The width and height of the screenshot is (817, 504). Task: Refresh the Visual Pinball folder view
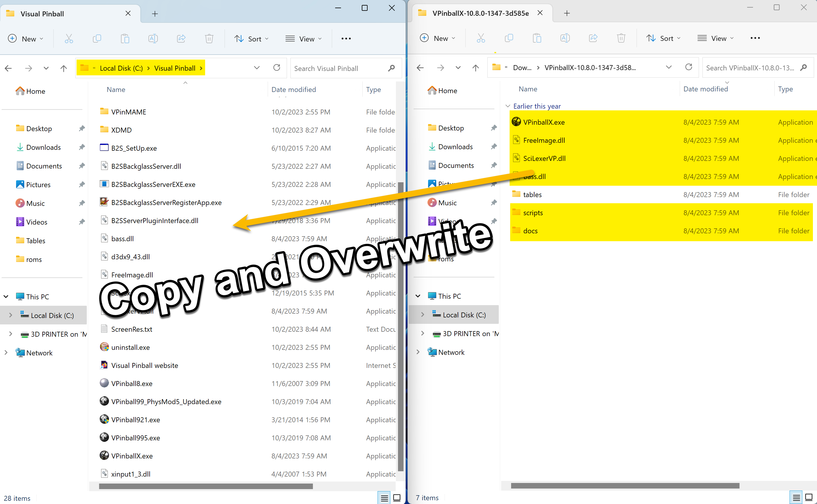277,68
